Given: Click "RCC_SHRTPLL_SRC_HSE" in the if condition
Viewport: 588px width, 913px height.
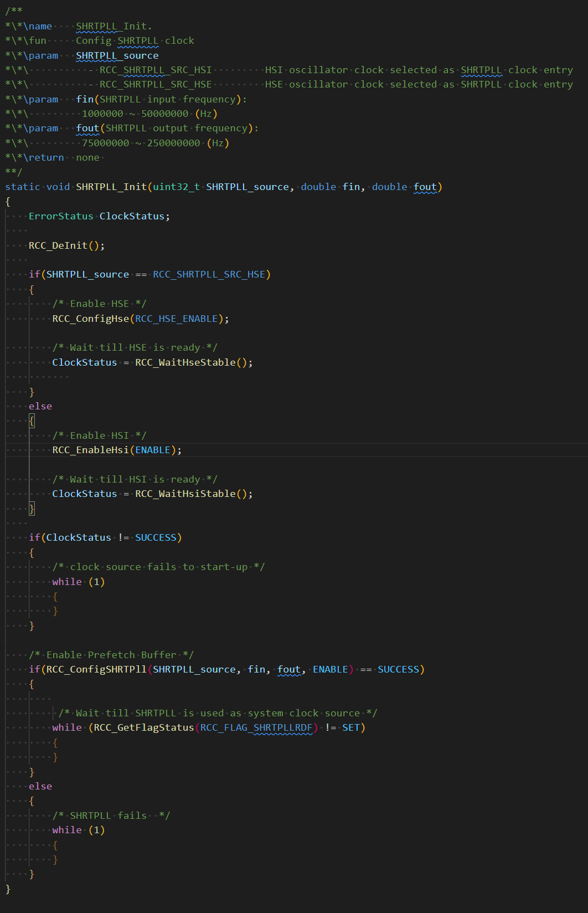Looking at the screenshot, I should click(209, 274).
